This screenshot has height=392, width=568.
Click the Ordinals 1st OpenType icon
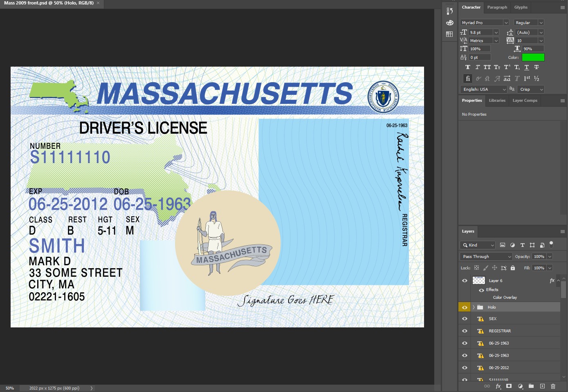[x=527, y=78]
